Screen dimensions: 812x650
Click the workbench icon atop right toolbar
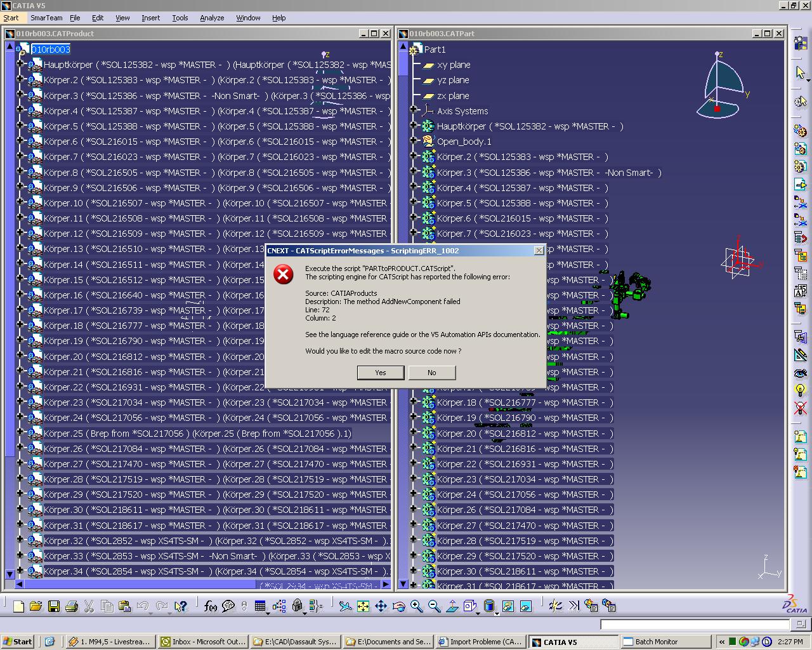pos(801,44)
